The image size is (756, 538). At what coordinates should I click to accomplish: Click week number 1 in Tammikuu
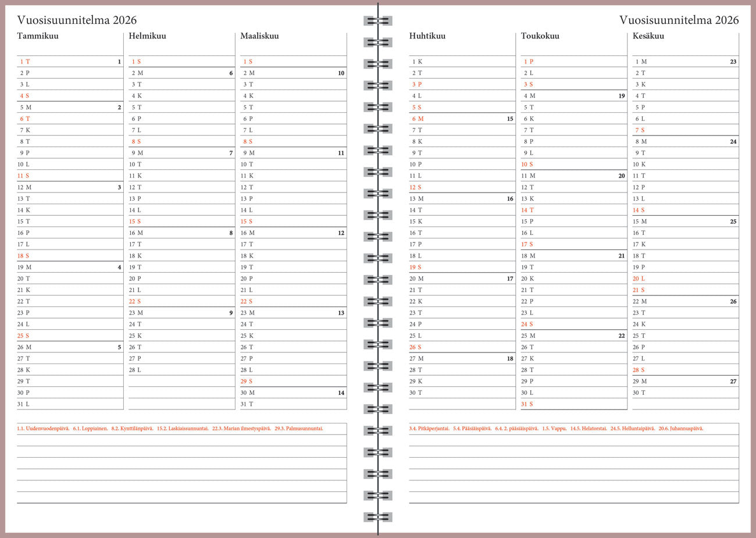[x=119, y=62]
